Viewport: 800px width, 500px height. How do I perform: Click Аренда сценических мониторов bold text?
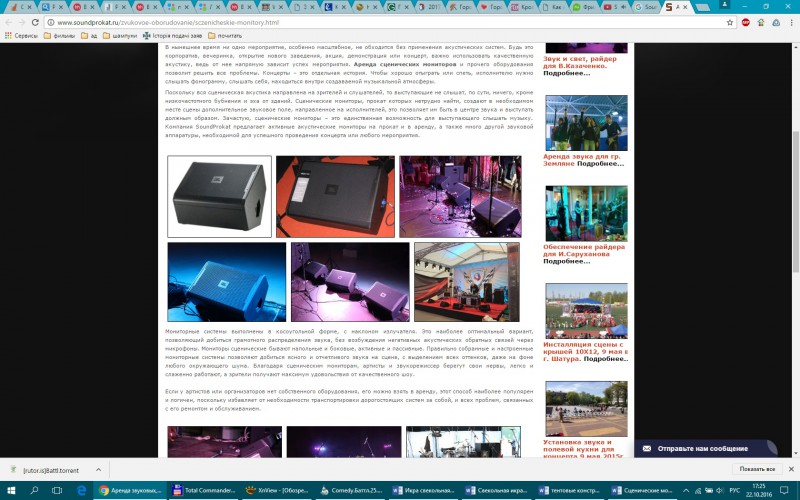click(405, 64)
